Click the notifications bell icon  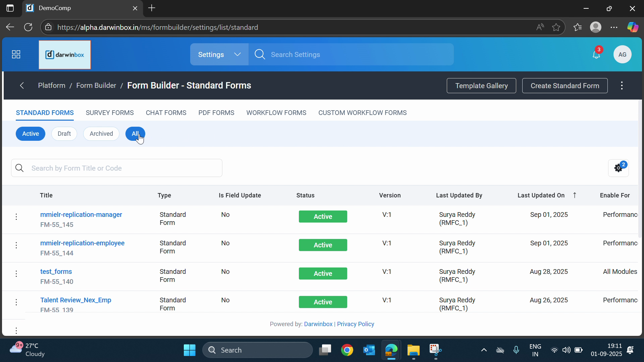tap(596, 55)
